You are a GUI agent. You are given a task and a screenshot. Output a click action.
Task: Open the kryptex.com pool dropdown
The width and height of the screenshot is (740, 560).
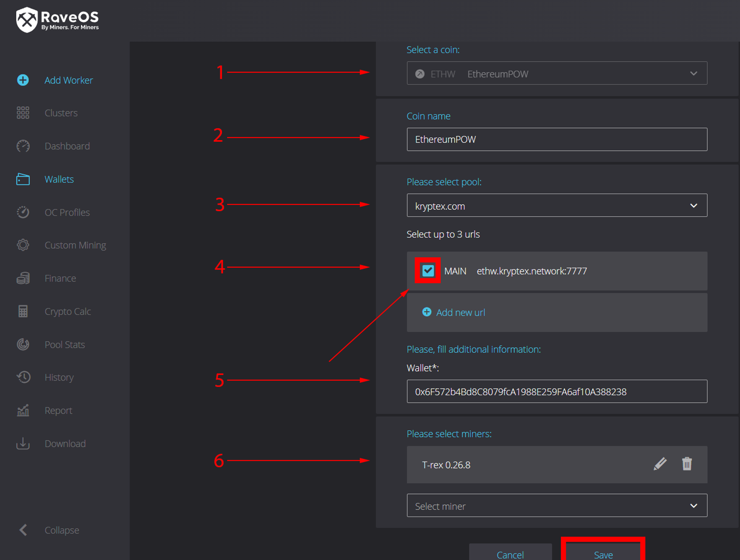tap(557, 205)
